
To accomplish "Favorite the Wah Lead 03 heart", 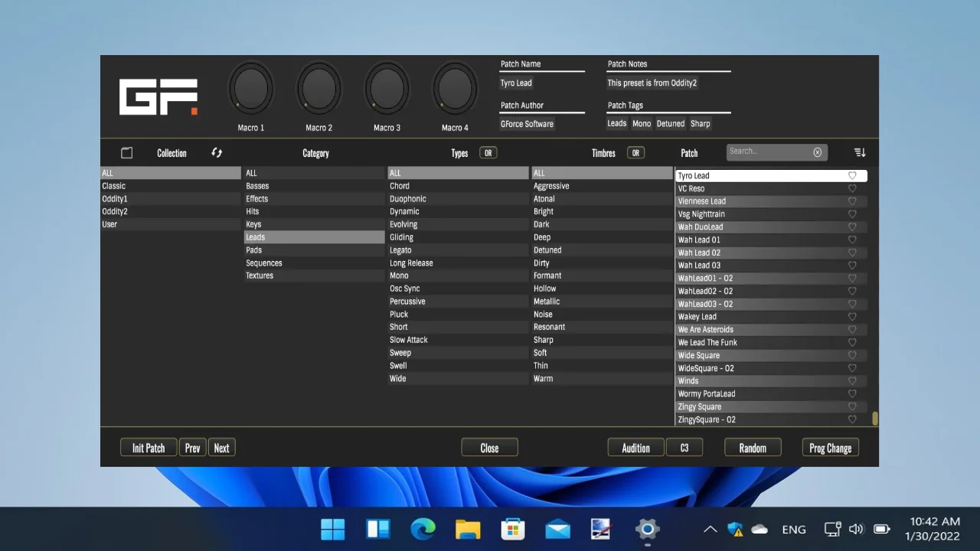I will tap(852, 266).
